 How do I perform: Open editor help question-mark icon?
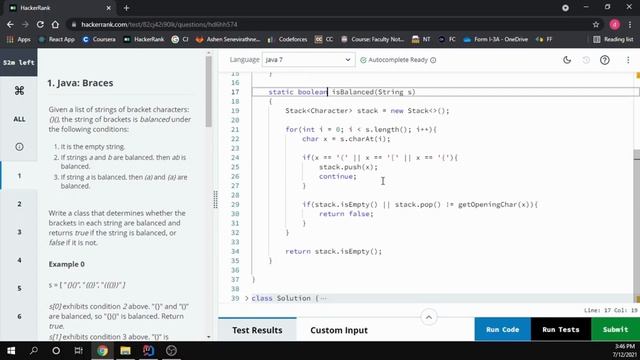tap(604, 60)
